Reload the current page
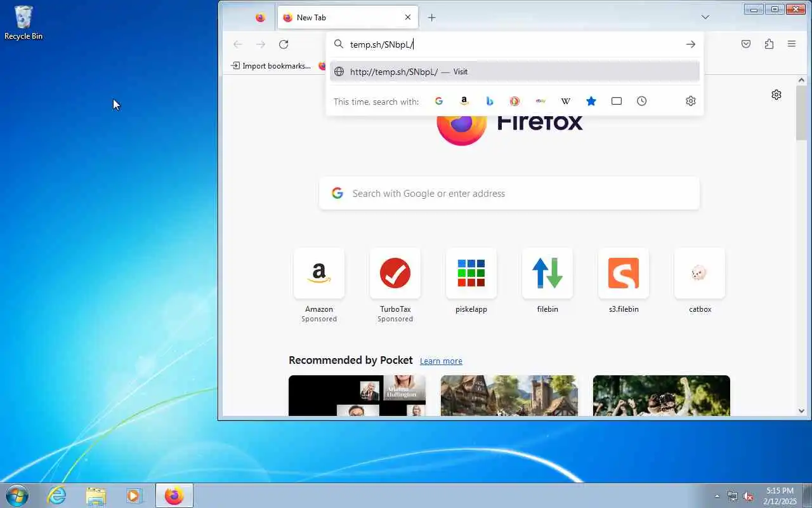The width and height of the screenshot is (812, 508). tap(284, 44)
